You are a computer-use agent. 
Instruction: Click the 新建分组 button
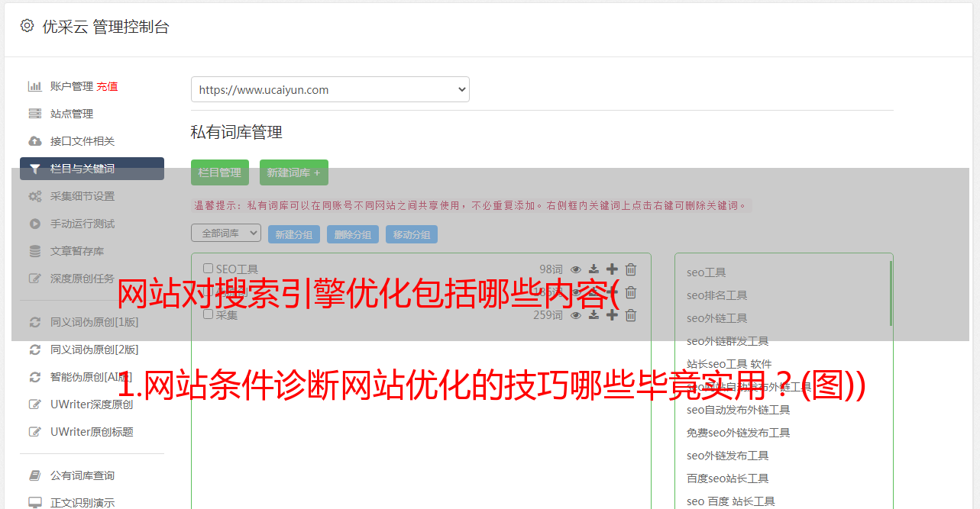[x=294, y=234]
